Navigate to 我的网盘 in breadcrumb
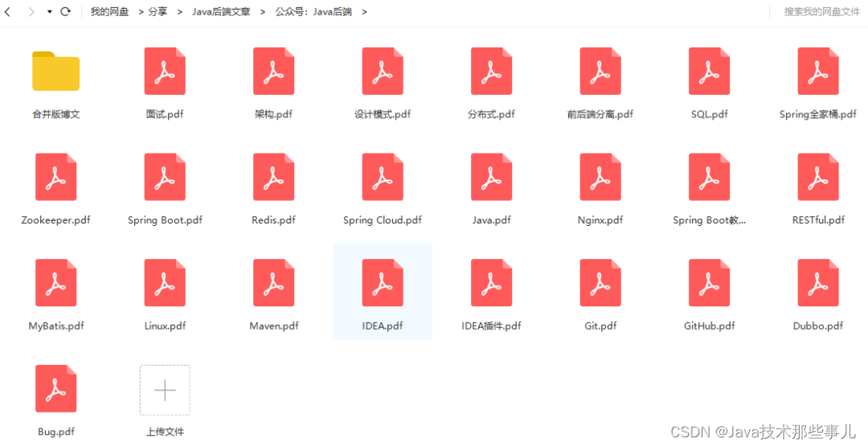The image size is (868, 447). [109, 11]
